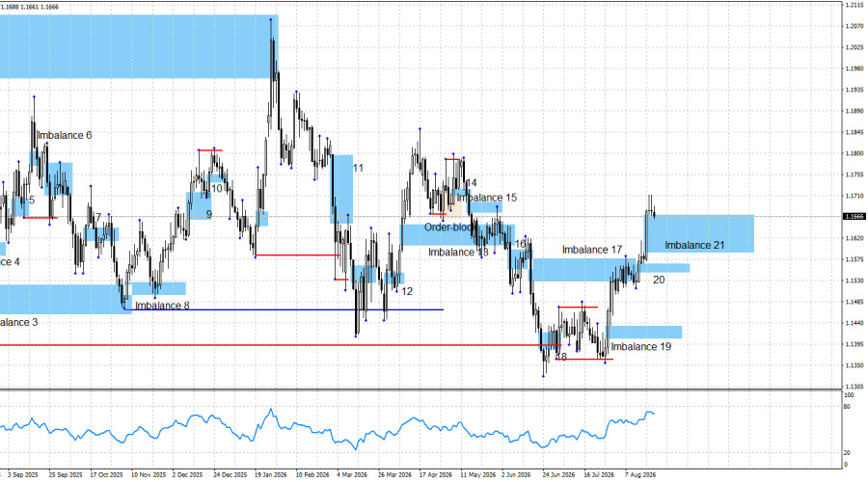Select the "Imbalance 21" label

694,245
